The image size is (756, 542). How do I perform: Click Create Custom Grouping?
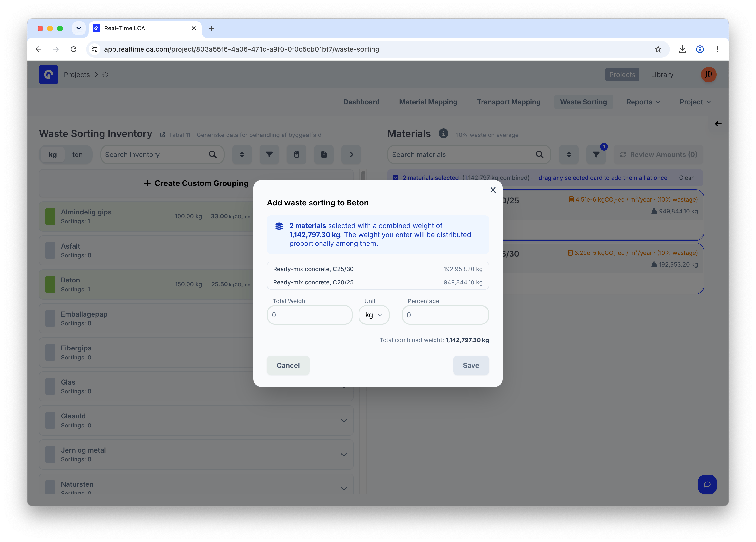[x=196, y=183]
